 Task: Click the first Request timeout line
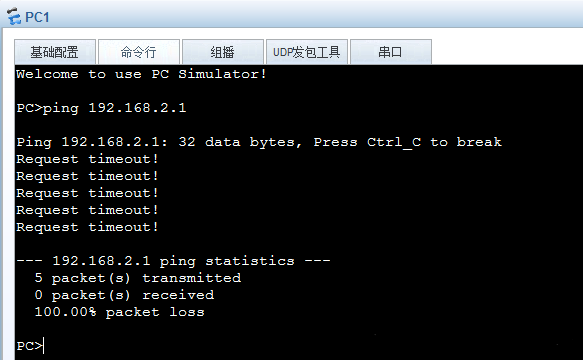(87, 159)
